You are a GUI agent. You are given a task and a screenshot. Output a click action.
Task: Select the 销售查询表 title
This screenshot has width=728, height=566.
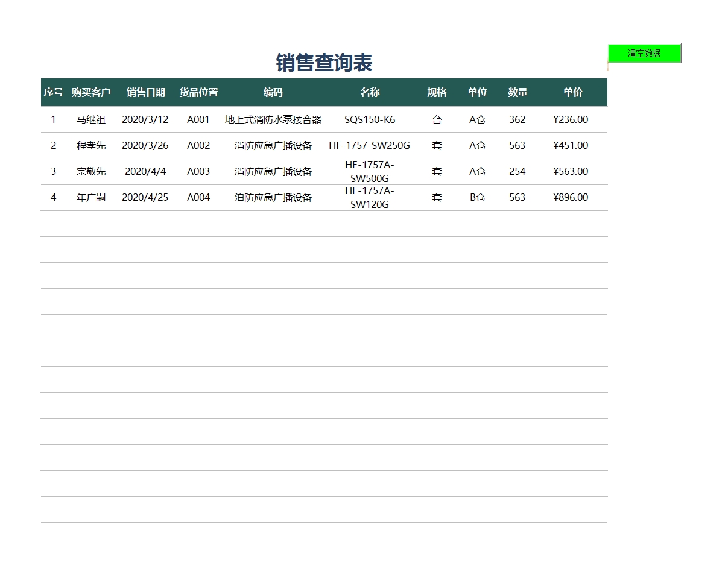pyautogui.click(x=324, y=63)
